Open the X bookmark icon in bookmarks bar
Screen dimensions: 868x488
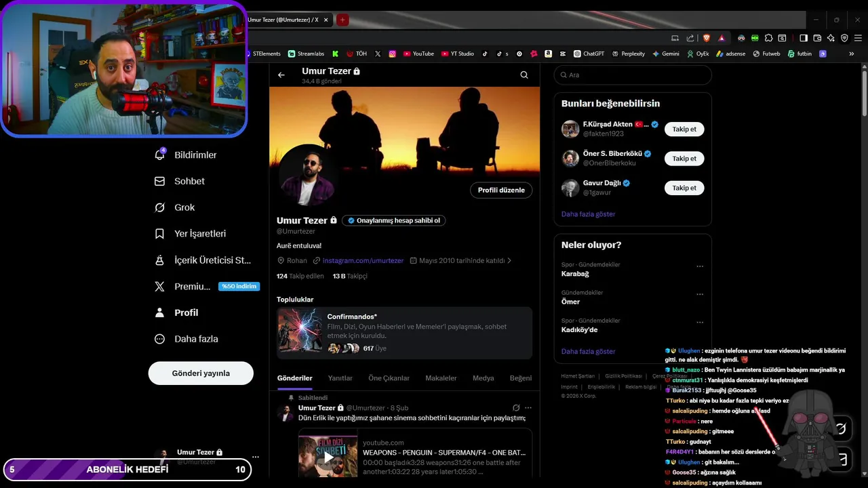[378, 54]
